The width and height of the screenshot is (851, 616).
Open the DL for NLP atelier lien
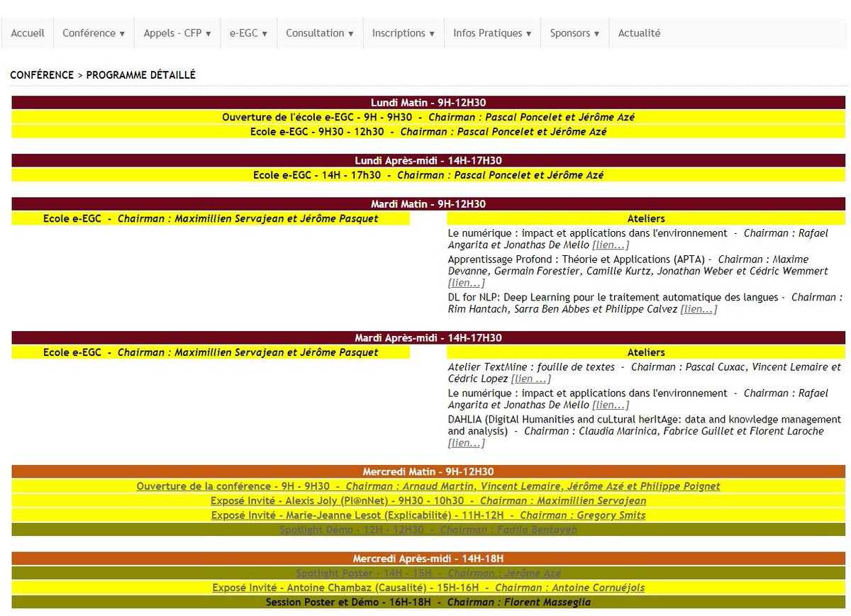pyautogui.click(x=699, y=308)
